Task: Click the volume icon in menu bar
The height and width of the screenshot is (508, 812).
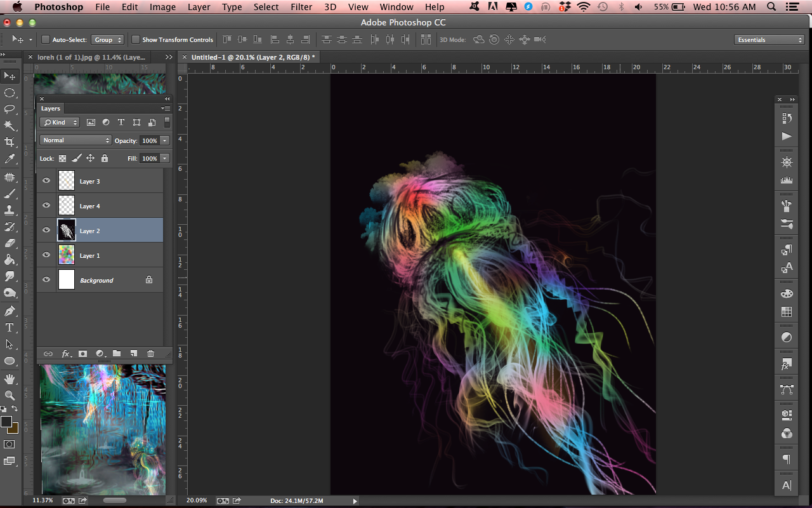Action: (x=638, y=7)
